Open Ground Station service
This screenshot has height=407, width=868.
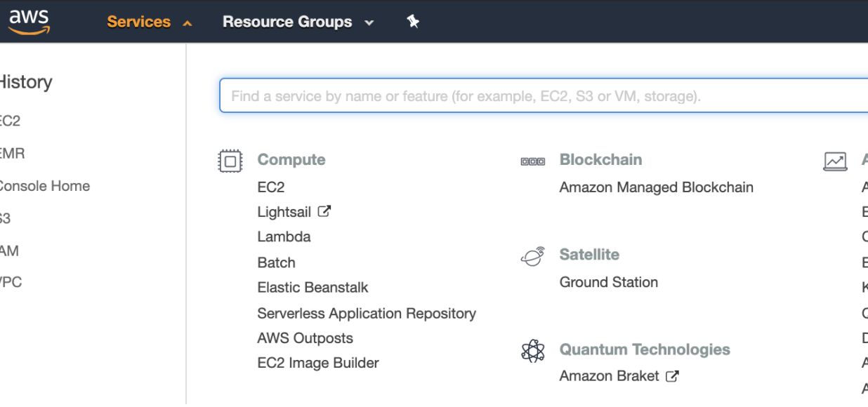point(608,282)
